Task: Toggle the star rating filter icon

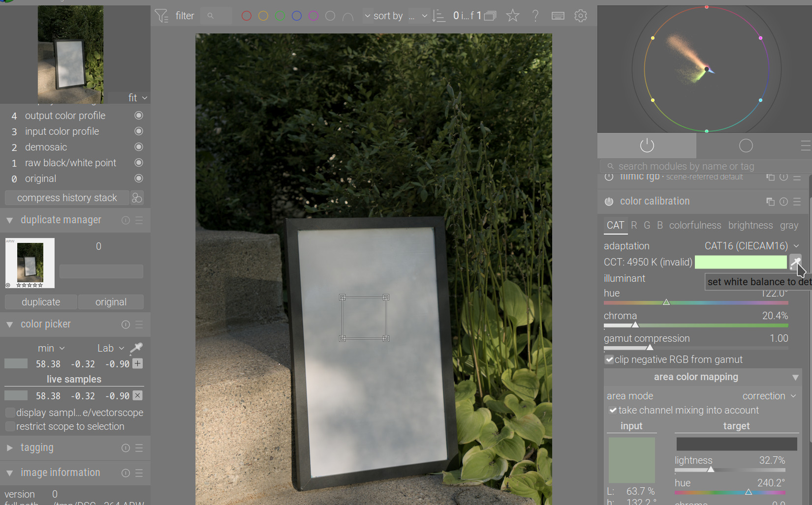Action: tap(513, 16)
